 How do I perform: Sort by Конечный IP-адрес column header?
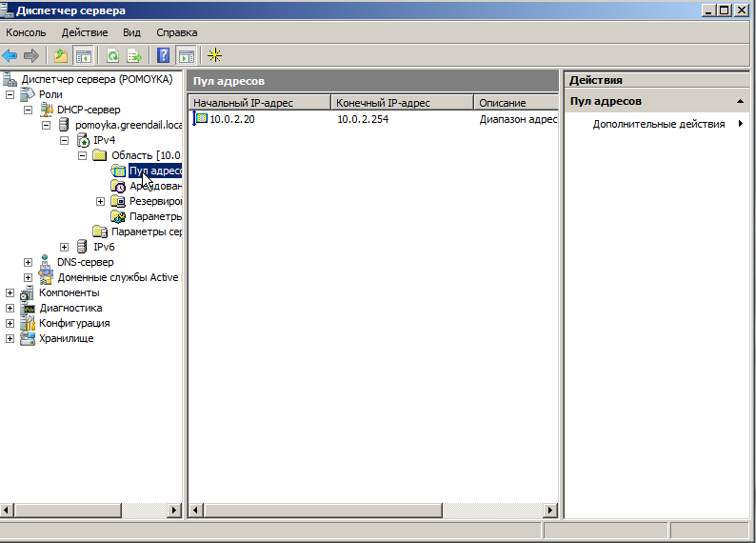[x=402, y=103]
